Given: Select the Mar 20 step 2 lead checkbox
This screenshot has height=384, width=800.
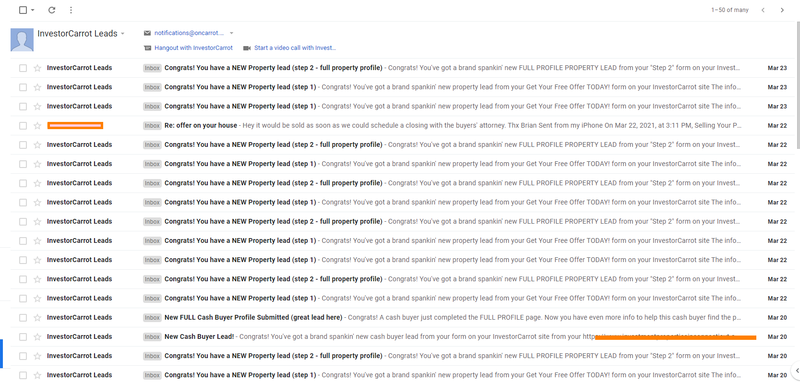Looking at the screenshot, I should click(23, 356).
